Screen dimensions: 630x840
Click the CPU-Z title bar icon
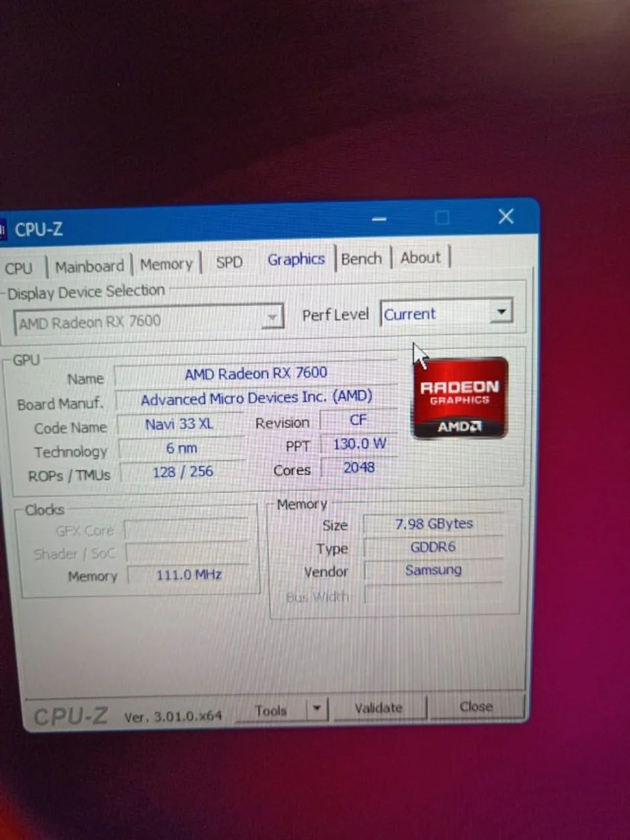[3, 231]
